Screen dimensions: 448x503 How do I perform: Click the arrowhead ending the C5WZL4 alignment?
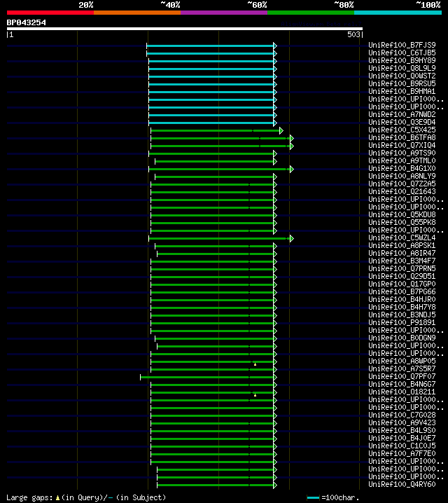(292, 238)
